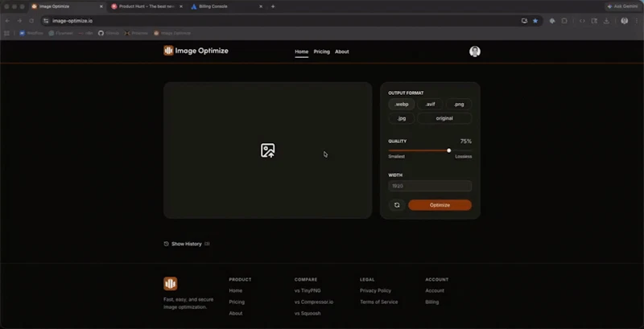The width and height of the screenshot is (644, 329).
Task: Click the orange footer logo icon
Action: coord(171,283)
